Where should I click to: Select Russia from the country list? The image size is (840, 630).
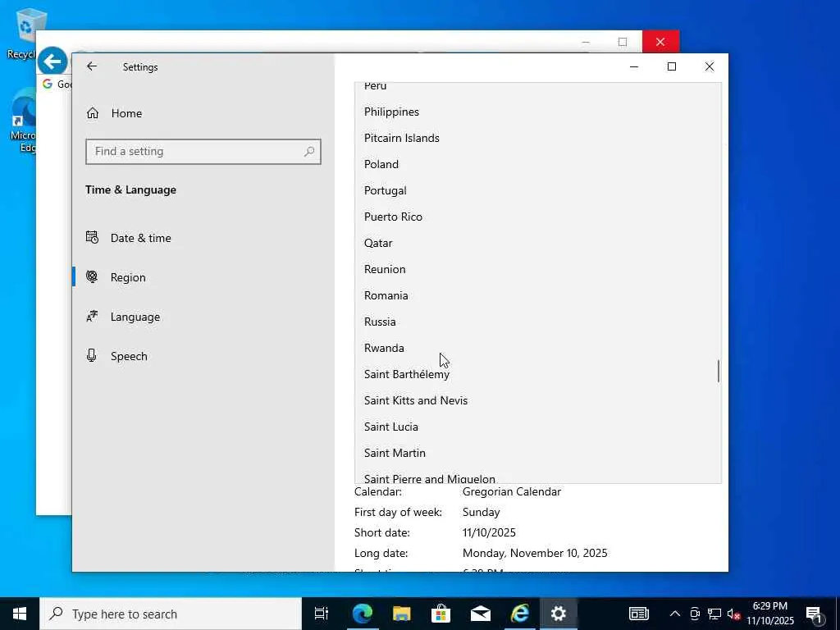coord(538,322)
